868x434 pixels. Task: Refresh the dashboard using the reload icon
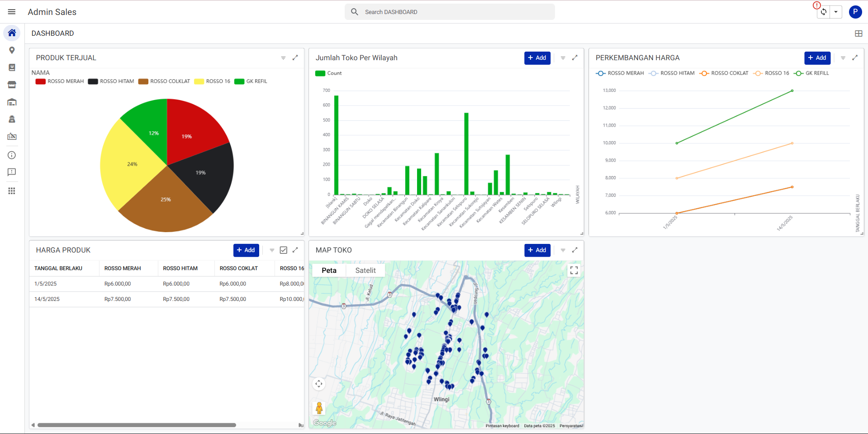tap(824, 12)
